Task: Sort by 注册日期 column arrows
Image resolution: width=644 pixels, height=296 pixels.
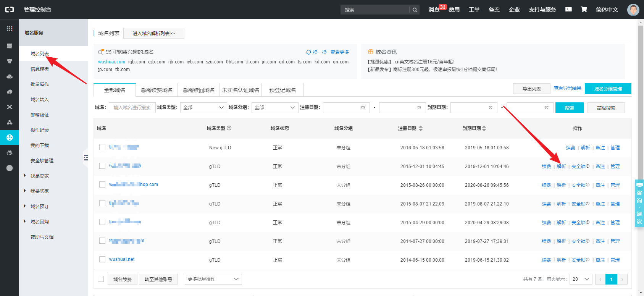Action: click(x=421, y=128)
